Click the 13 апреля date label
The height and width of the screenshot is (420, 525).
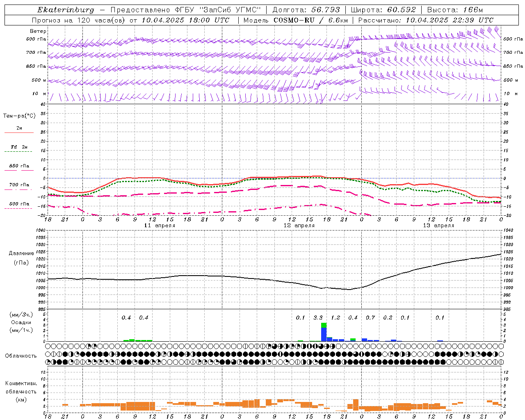click(438, 226)
